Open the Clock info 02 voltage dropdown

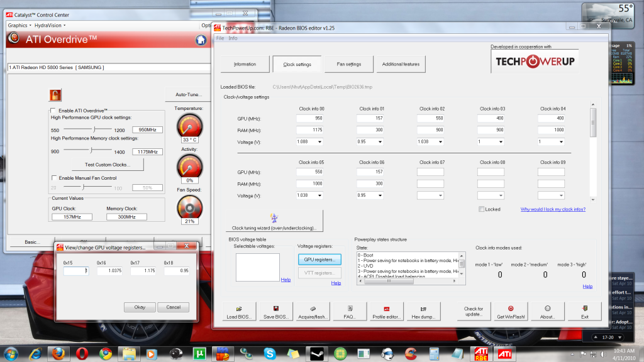(440, 142)
